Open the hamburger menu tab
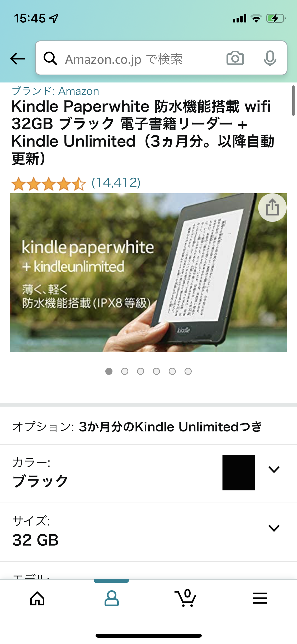Image resolution: width=297 pixels, height=644 pixels. click(260, 598)
